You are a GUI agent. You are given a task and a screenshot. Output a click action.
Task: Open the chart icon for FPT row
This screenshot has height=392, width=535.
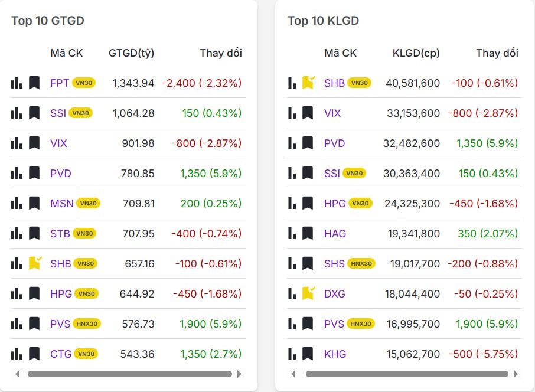17,83
